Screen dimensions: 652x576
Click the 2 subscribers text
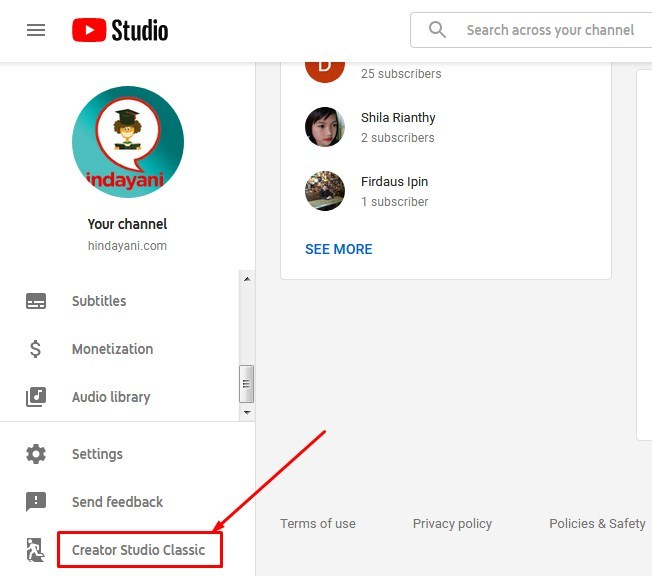(x=398, y=138)
